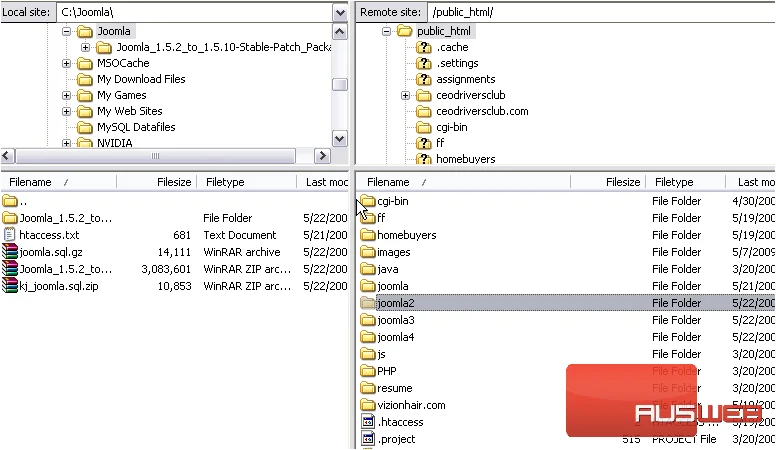Select the My Web Sites folder icon

(85, 111)
